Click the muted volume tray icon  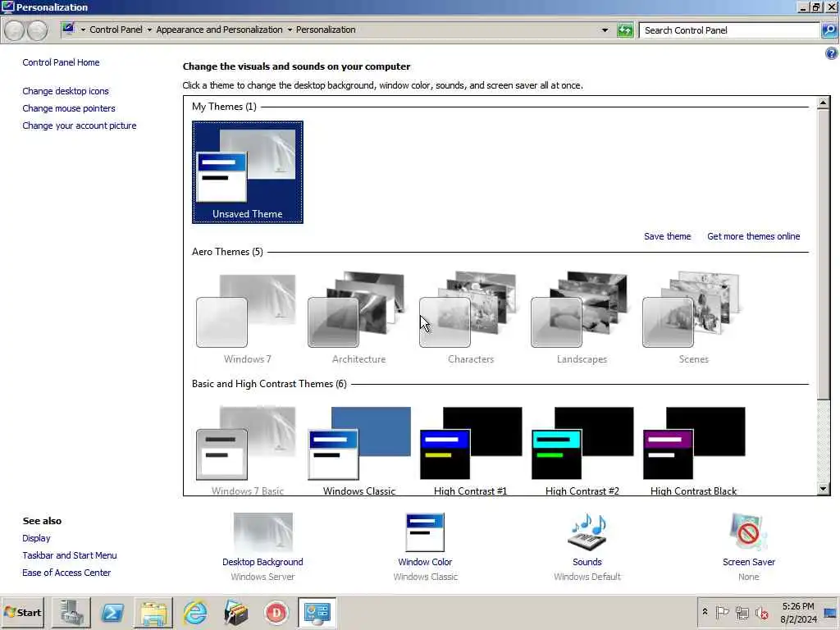[761, 612]
